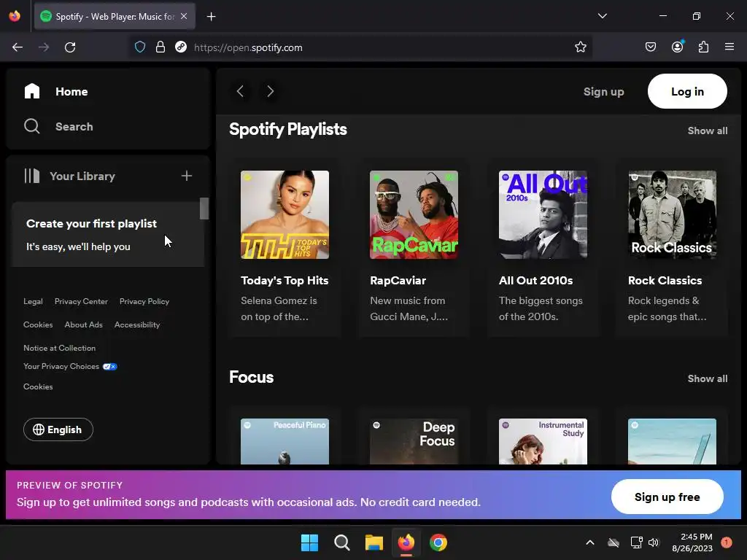Open the volume control in tray
747x560 pixels.
(x=654, y=542)
